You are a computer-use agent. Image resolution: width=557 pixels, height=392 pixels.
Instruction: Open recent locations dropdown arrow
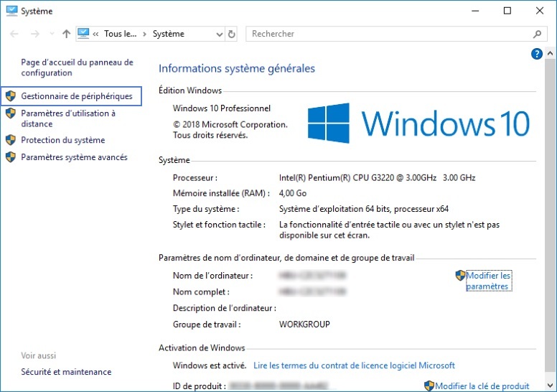(x=52, y=34)
